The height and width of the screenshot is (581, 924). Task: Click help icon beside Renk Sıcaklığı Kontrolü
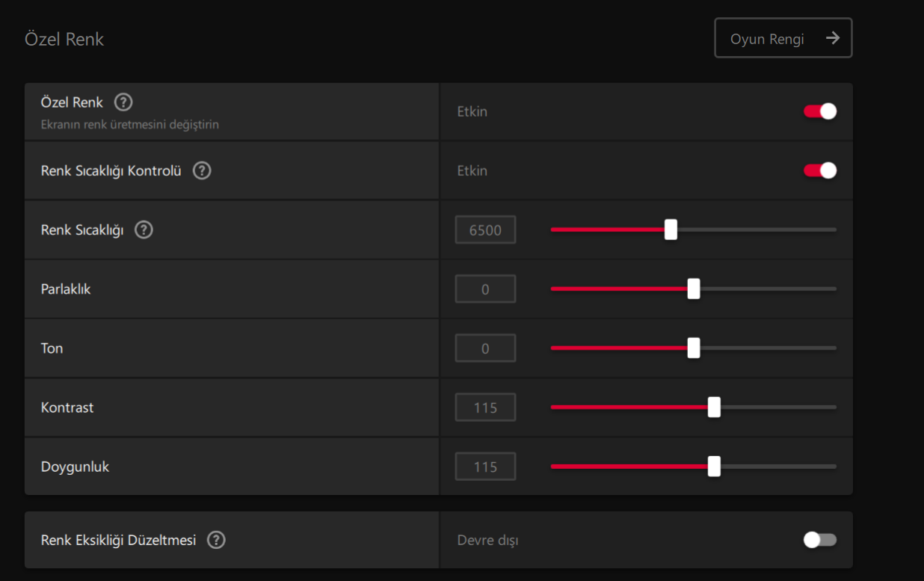pos(202,170)
